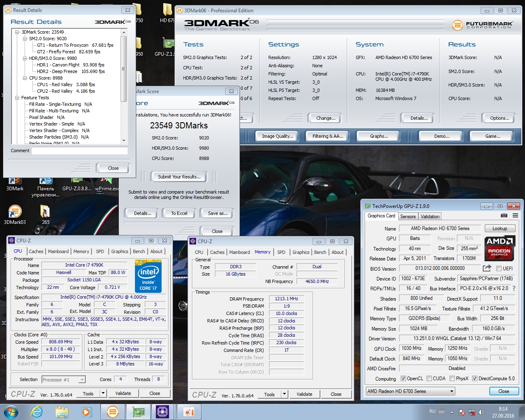This screenshot has width=525, height=420.
Task: Click Validate in left CPU-Z window
Action: (x=123, y=393)
